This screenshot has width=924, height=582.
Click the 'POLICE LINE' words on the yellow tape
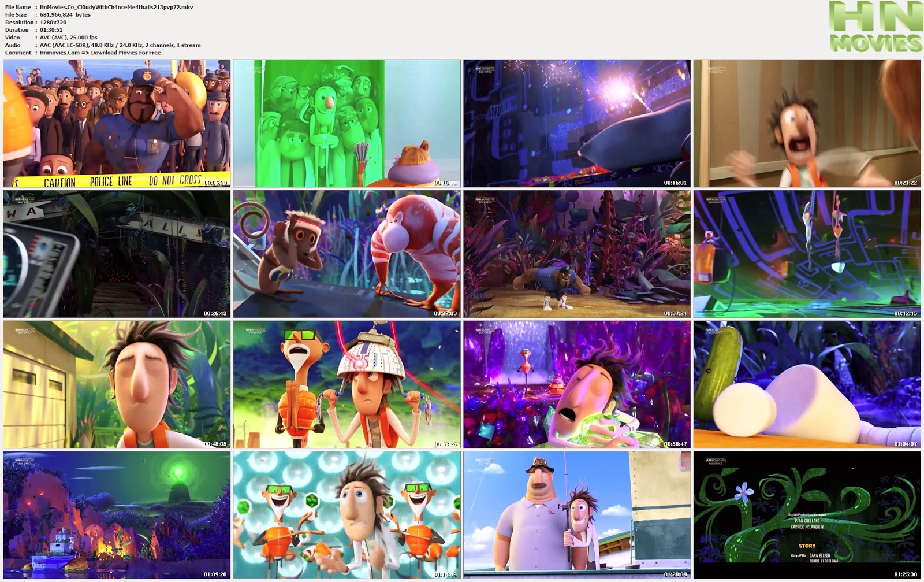tap(111, 181)
